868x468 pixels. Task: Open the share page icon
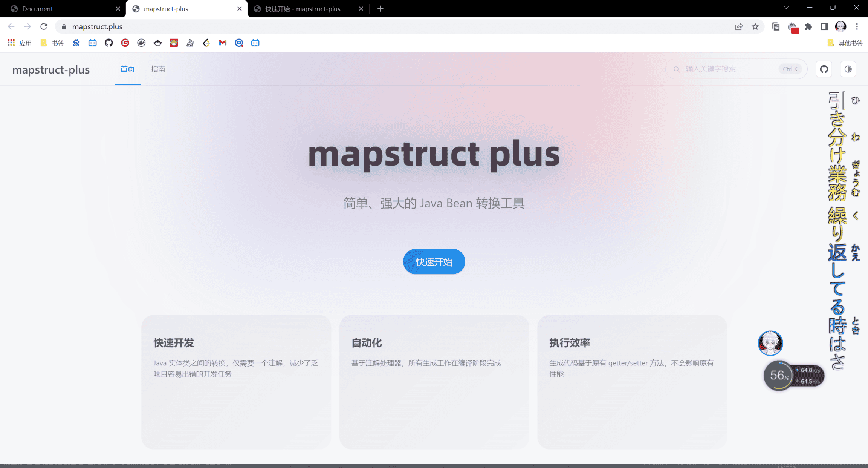coord(739,26)
